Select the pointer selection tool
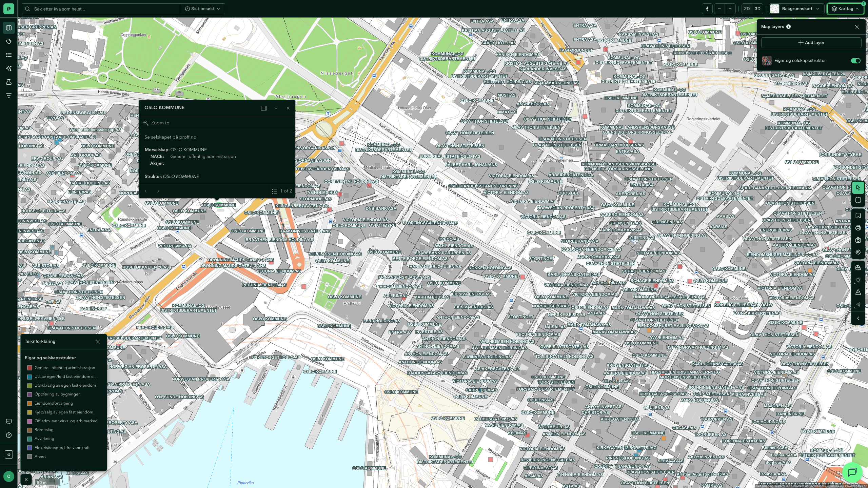 tap(858, 188)
